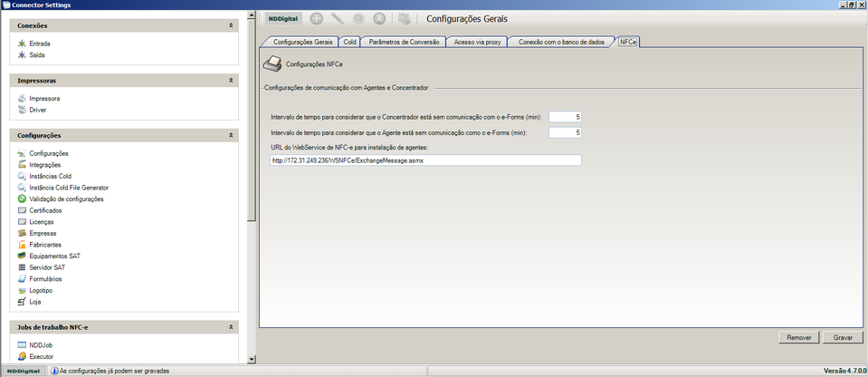Screen dimensions: 868x377
Task: Click the Executor job icon
Action: [22, 357]
